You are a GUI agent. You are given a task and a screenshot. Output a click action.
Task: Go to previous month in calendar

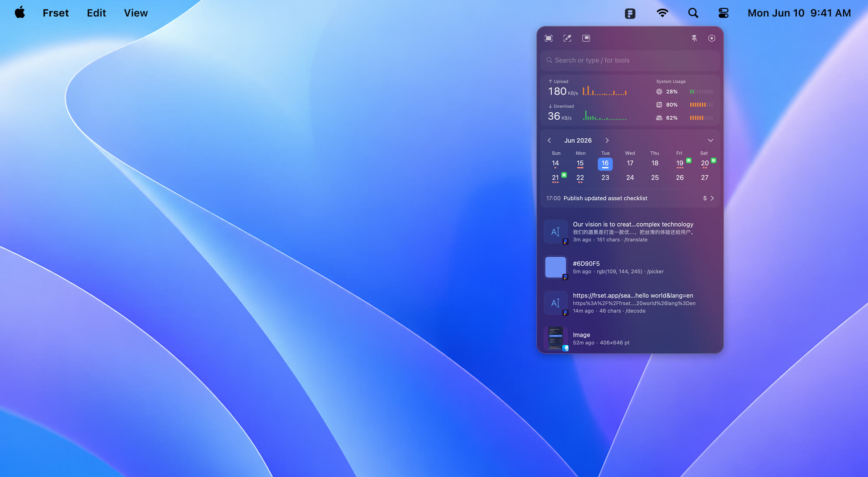[549, 140]
